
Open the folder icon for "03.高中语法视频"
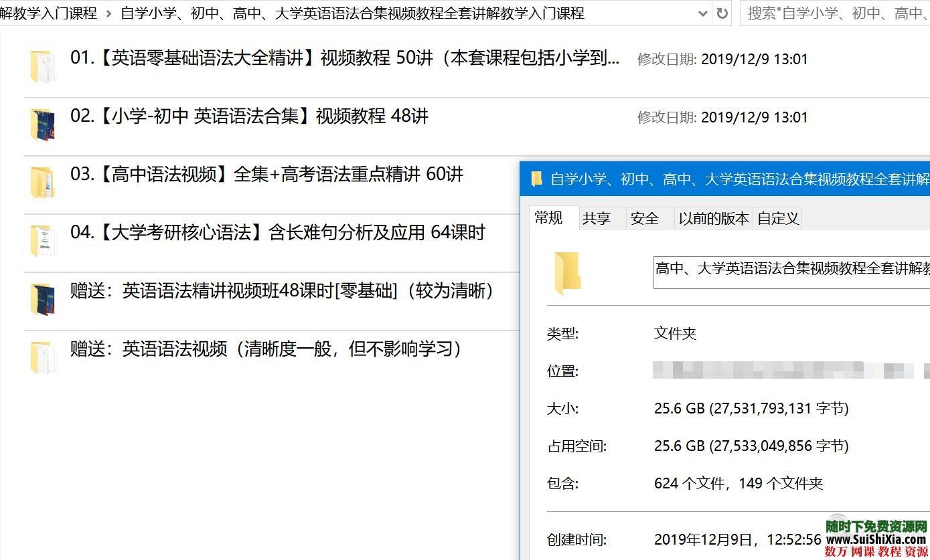click(x=44, y=181)
